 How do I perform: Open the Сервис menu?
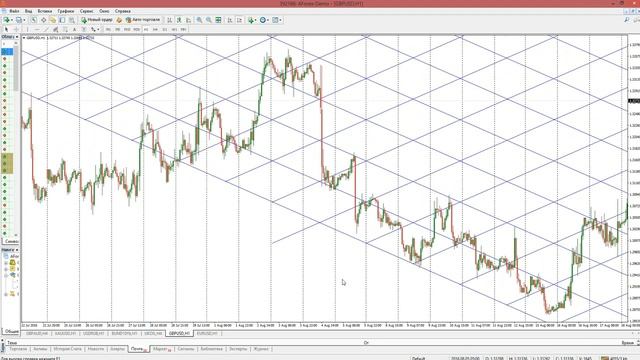click(87, 11)
